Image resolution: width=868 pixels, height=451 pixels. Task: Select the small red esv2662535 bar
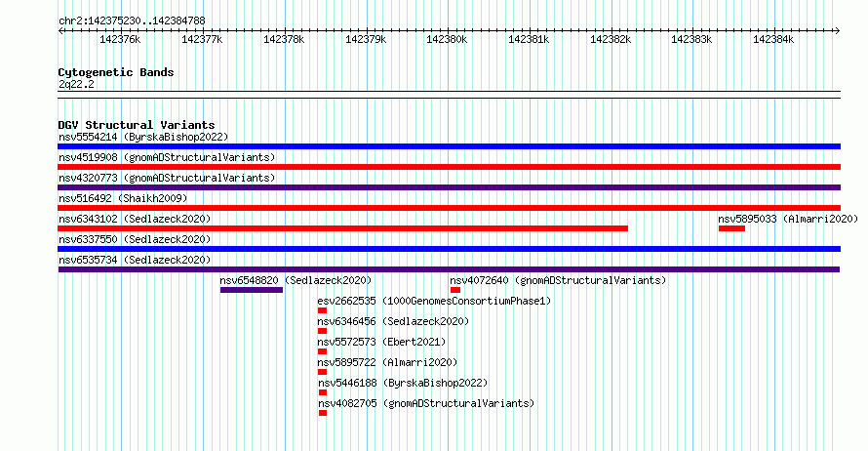(x=322, y=310)
